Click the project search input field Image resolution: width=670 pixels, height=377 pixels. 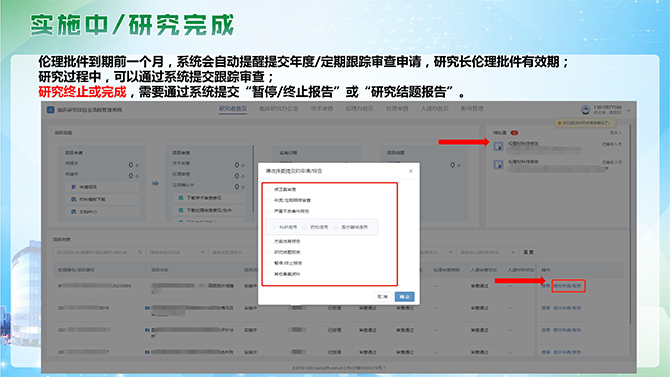coord(98,252)
